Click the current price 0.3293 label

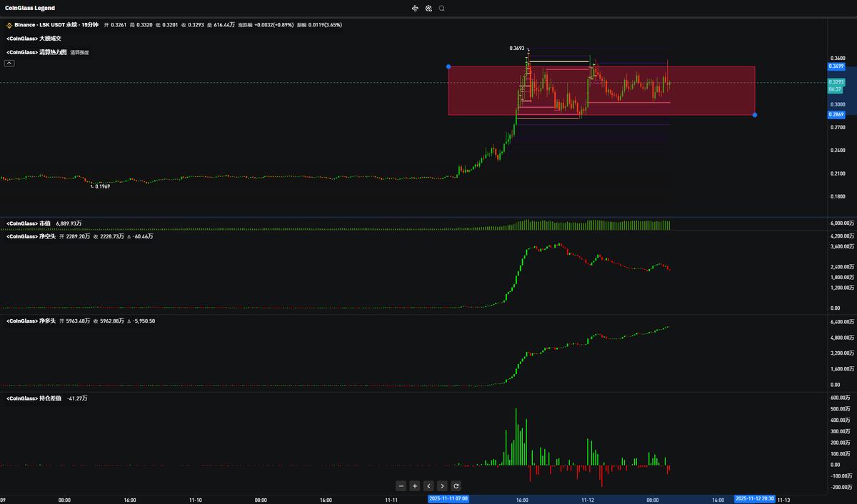836,82
